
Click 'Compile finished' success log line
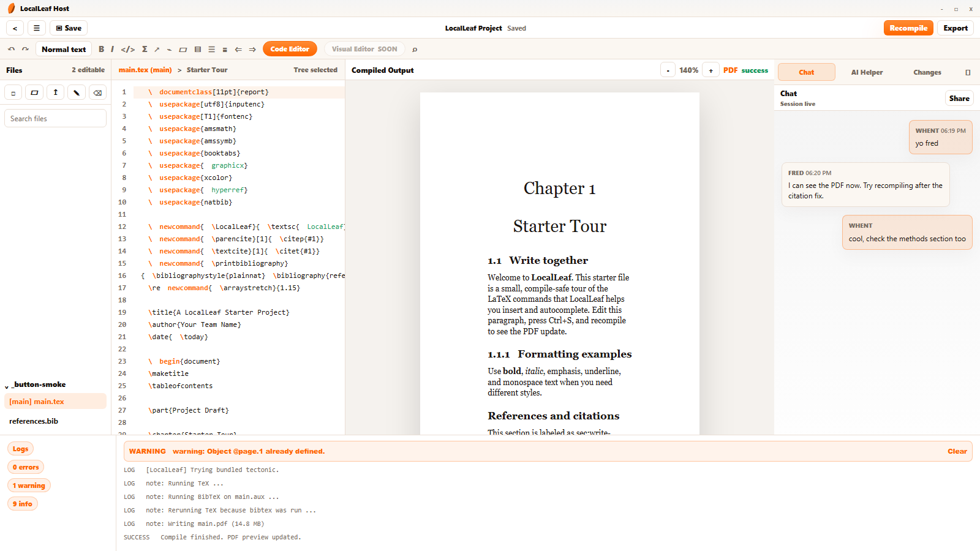point(212,538)
